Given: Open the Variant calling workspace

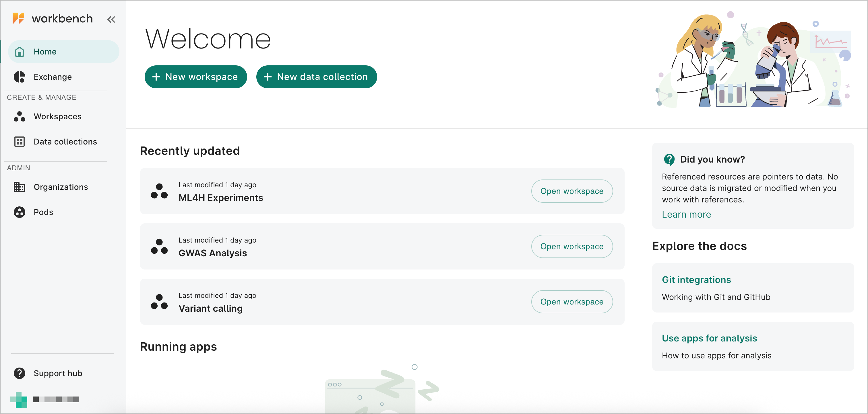Looking at the screenshot, I should (x=572, y=302).
